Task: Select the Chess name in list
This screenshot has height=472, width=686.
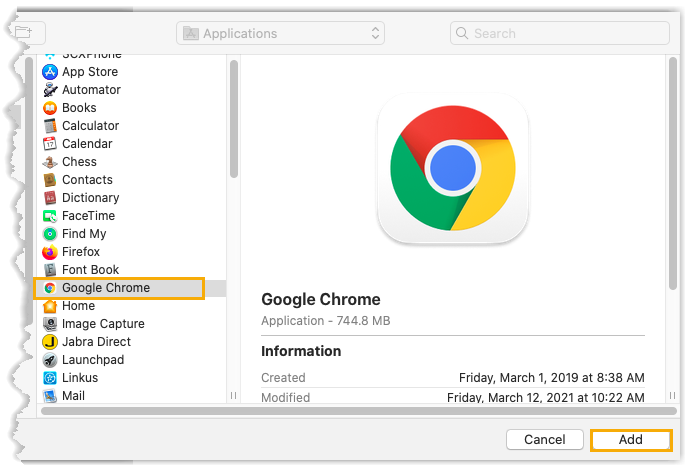Action: (79, 162)
